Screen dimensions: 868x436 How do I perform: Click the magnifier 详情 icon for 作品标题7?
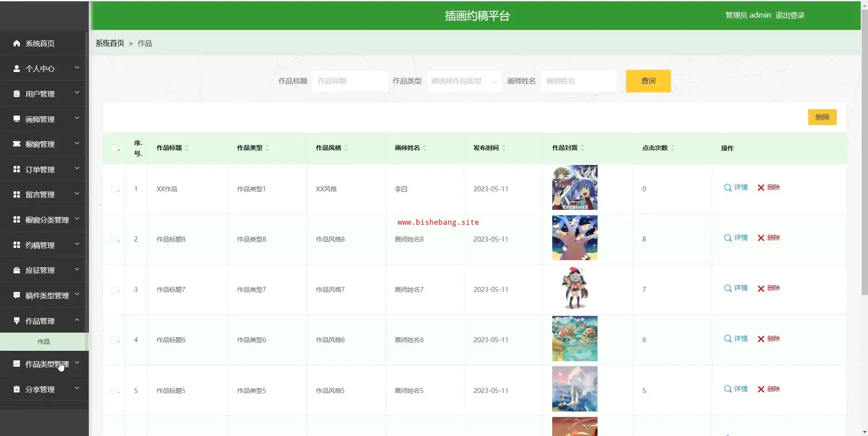pos(728,288)
